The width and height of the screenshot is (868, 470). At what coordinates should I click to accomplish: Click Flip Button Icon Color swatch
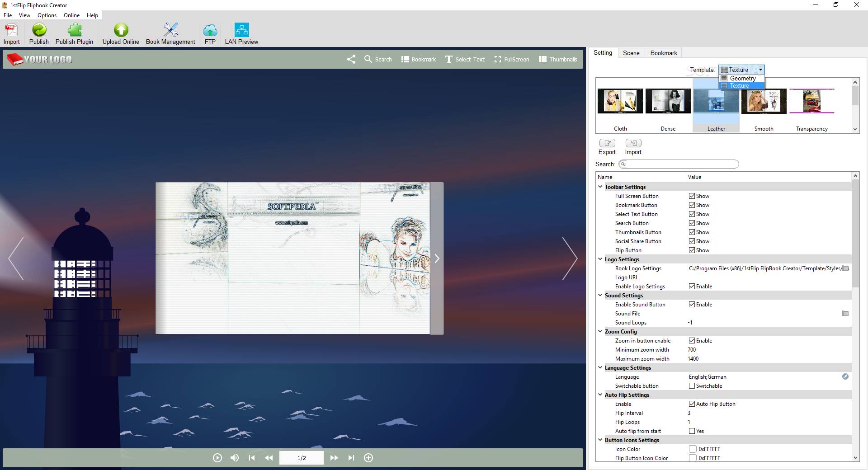click(693, 458)
